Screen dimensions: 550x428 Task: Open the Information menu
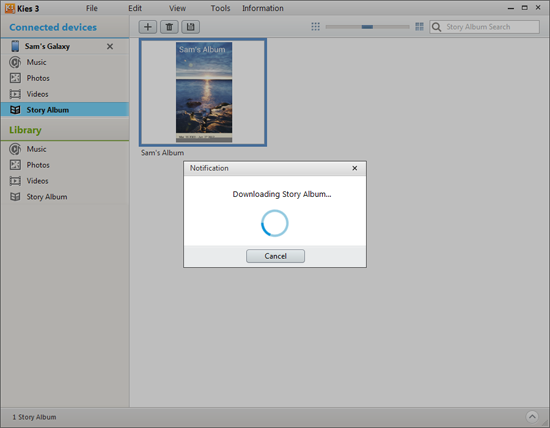263,8
